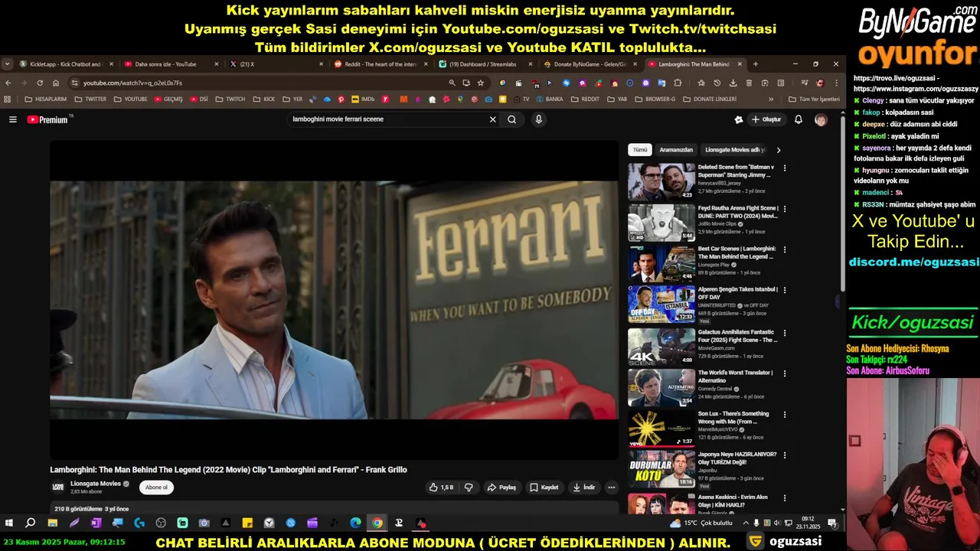Open the DONATE LİNKLERİ bookmarks folder
The width and height of the screenshot is (980, 551).
coord(710,99)
